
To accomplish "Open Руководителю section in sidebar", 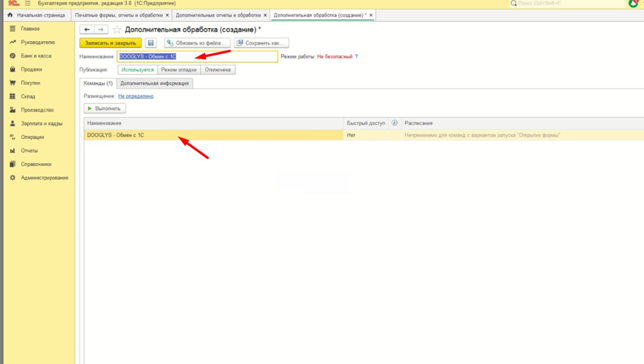I will tap(37, 42).
